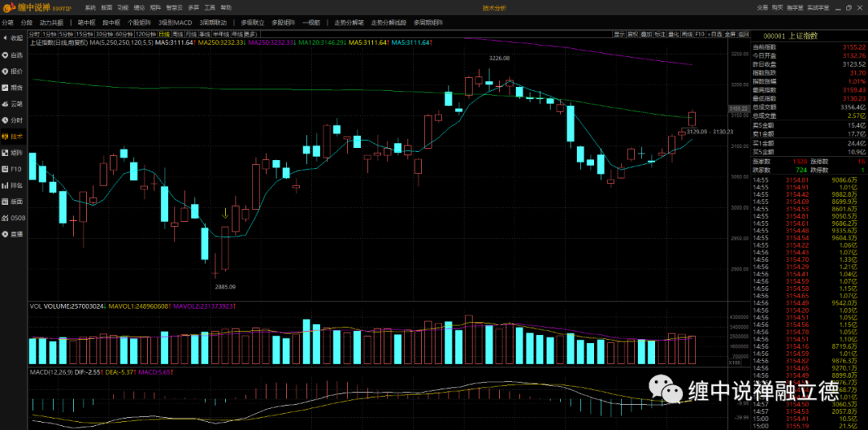Switch chart to 5分钟 period tab
The height and width of the screenshot is (430, 868).
(67, 35)
